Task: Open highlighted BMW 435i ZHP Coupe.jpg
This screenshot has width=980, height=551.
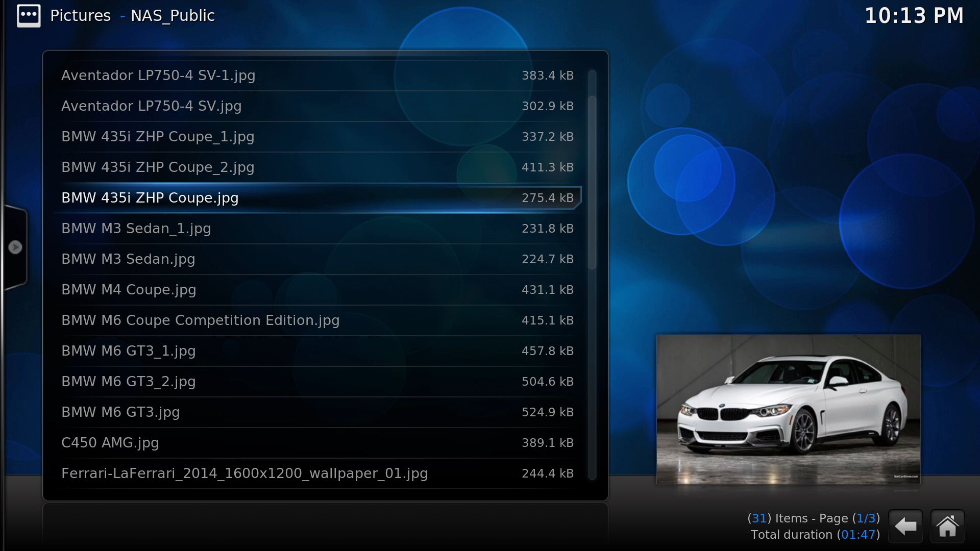Action: 317,198
